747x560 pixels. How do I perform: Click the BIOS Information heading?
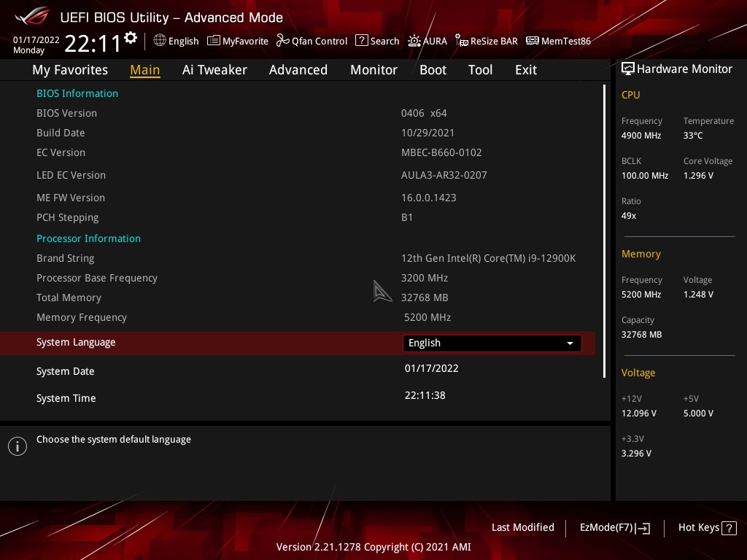click(77, 93)
